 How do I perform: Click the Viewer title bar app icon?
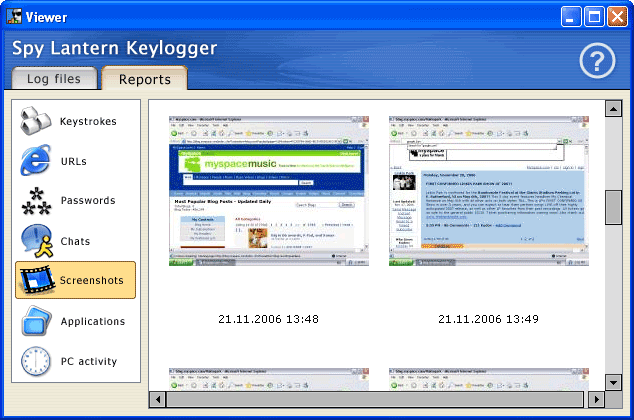click(14, 17)
